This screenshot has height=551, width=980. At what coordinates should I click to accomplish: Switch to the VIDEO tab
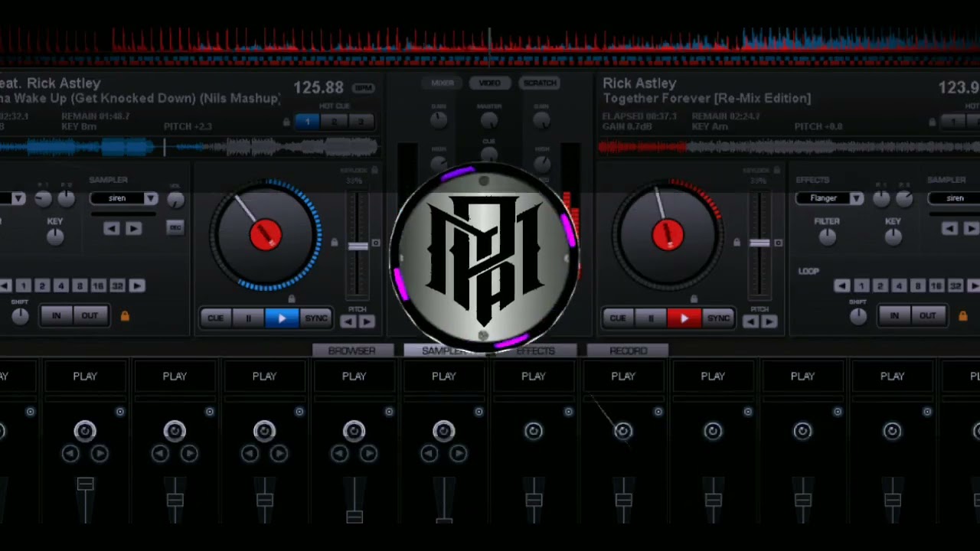tap(490, 83)
